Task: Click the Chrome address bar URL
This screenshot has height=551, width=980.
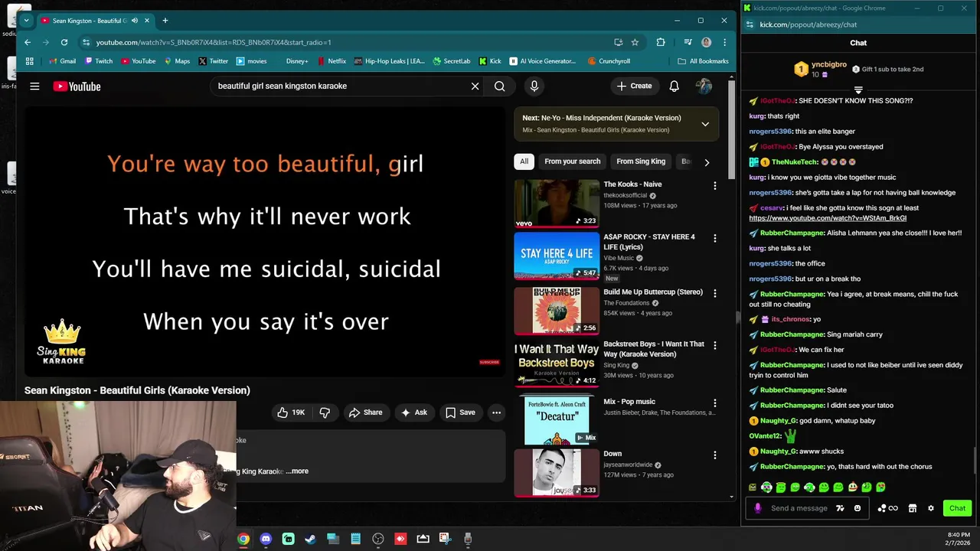Action: (214, 42)
